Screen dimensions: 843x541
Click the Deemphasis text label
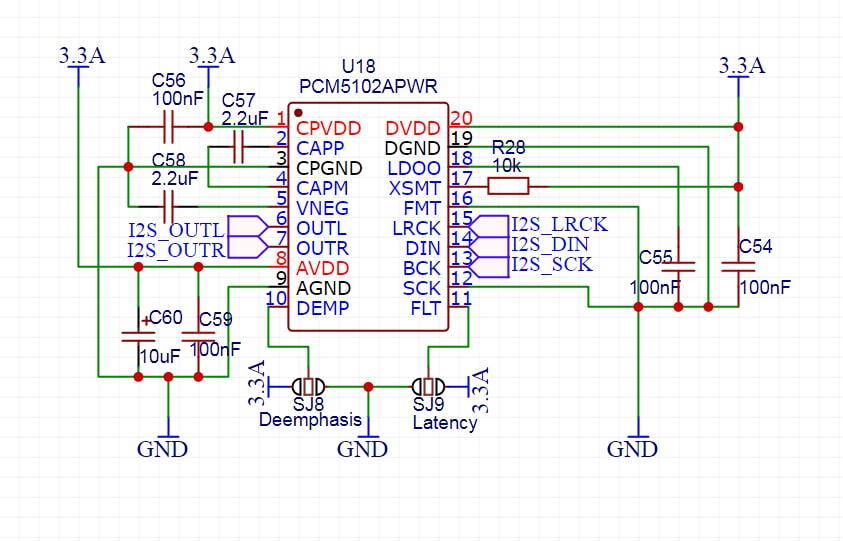point(310,419)
